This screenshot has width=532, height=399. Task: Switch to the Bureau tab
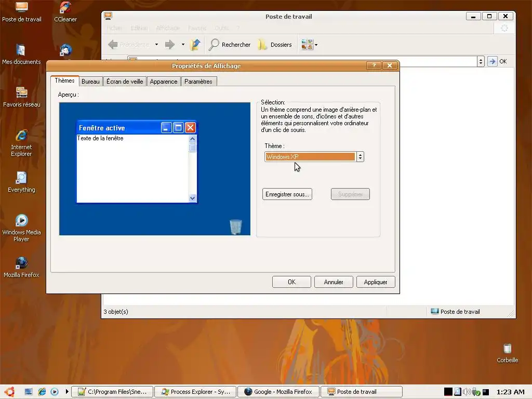(90, 82)
